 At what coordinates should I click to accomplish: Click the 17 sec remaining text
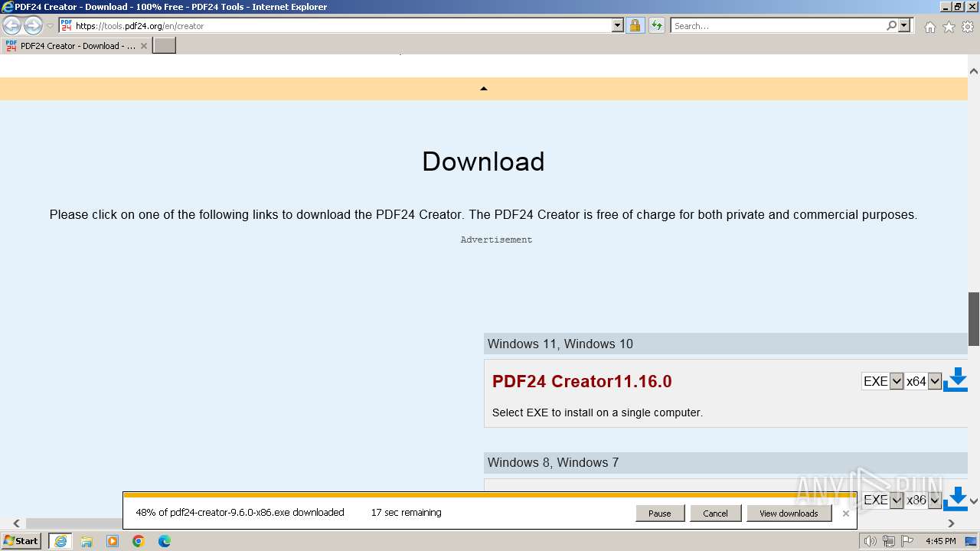coord(406,513)
